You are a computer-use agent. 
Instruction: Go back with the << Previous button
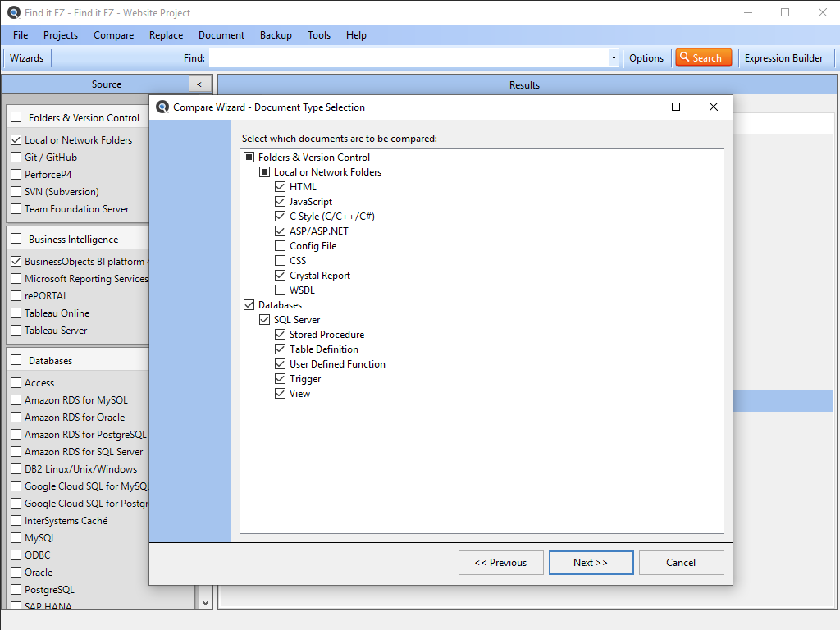pyautogui.click(x=500, y=563)
